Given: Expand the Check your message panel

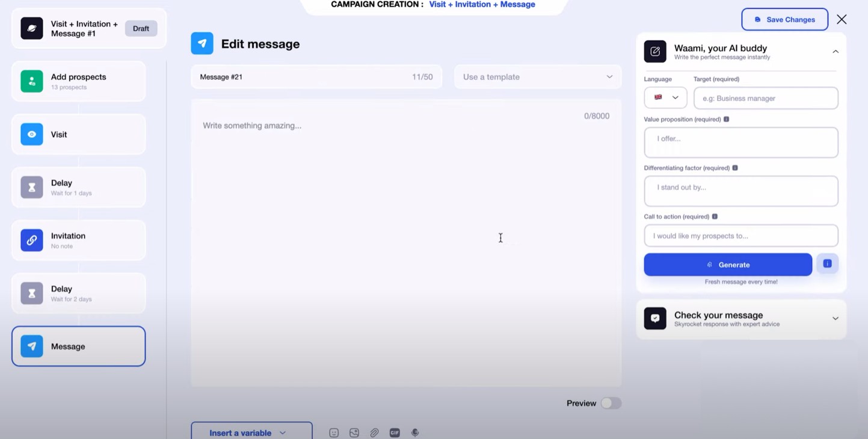Looking at the screenshot, I should (x=835, y=319).
